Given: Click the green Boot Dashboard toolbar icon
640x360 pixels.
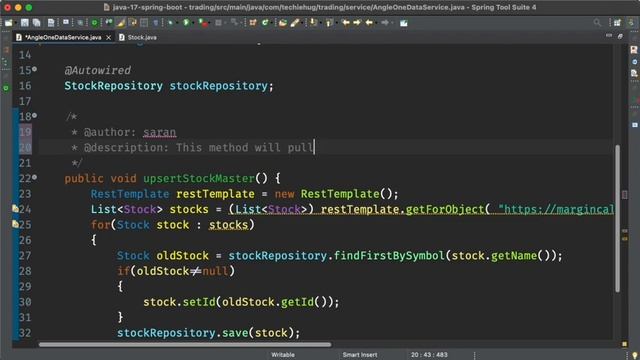Looking at the screenshot, I should (x=94, y=23).
